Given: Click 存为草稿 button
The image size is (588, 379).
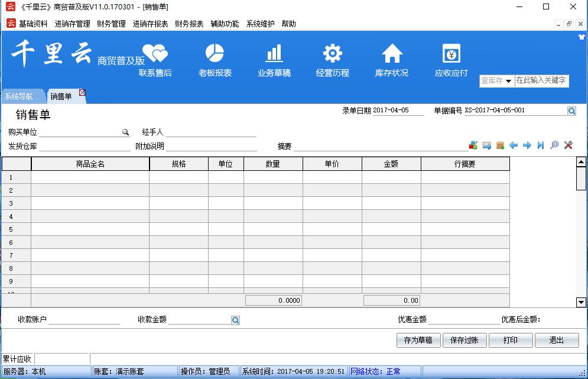Looking at the screenshot, I should tap(418, 341).
